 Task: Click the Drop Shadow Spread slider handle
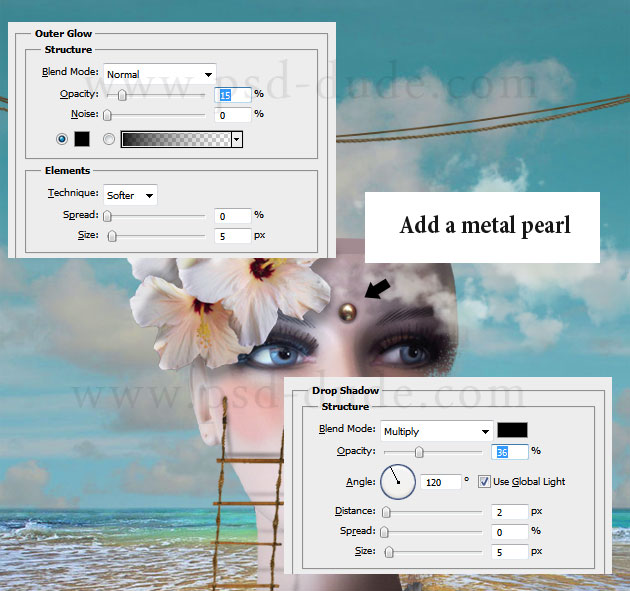click(385, 532)
